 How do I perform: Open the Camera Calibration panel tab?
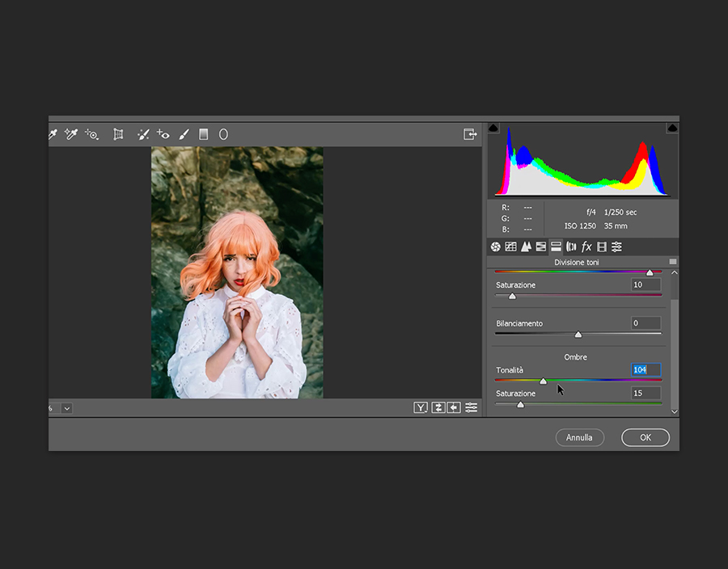pyautogui.click(x=602, y=247)
